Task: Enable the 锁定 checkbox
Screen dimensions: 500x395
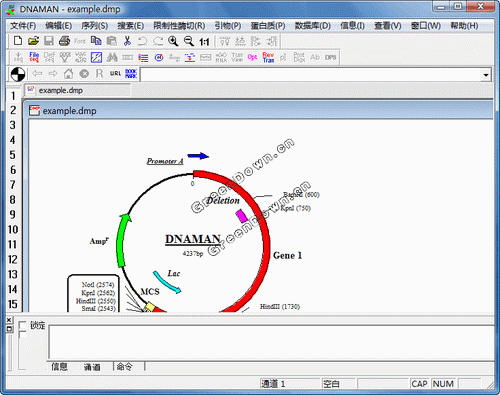Action: click(x=23, y=325)
